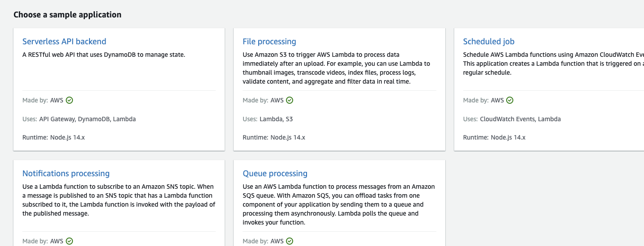Click verified checkmark icon on Scheduled job card
Screen dimensions: 644x246
tap(510, 100)
